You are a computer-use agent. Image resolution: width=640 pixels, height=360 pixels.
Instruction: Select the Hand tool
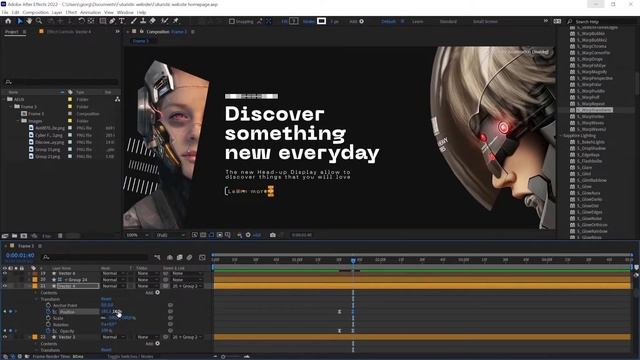[29, 21]
